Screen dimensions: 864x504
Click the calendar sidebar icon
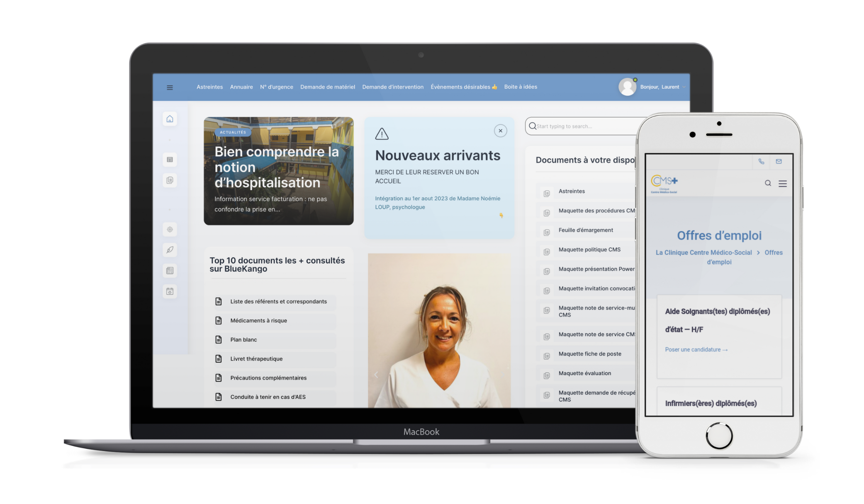tap(170, 292)
